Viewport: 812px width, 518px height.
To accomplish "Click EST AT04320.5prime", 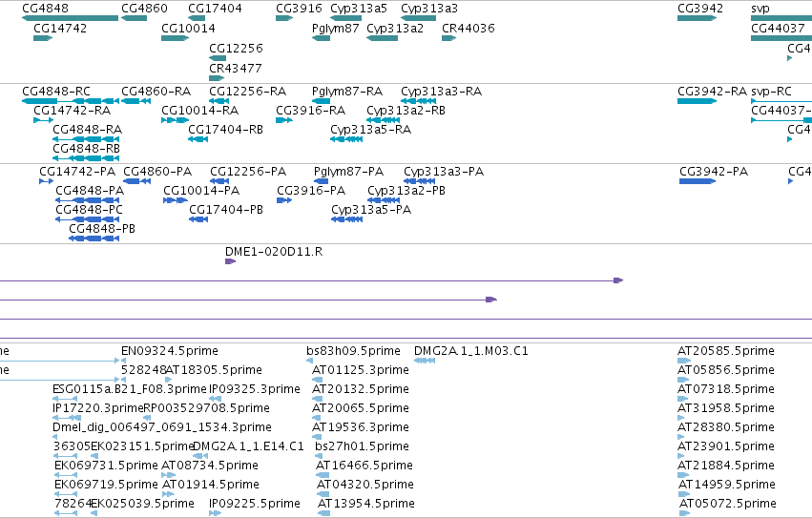I will coord(365,485).
